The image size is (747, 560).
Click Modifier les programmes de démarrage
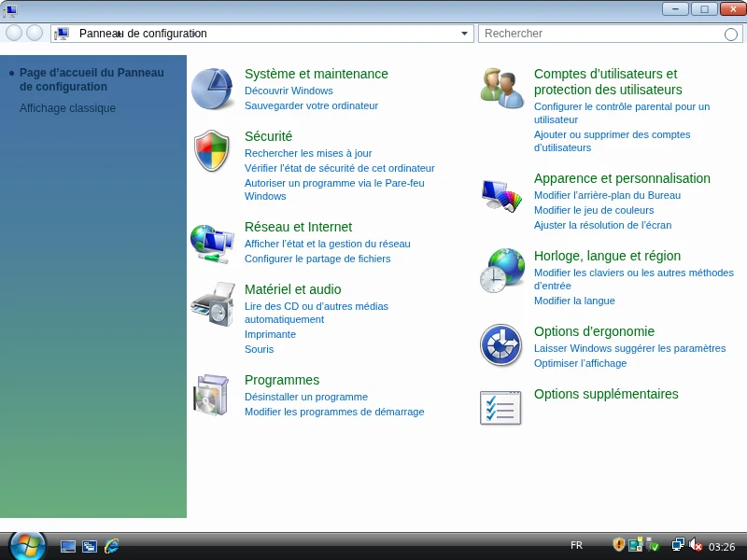coord(334,412)
